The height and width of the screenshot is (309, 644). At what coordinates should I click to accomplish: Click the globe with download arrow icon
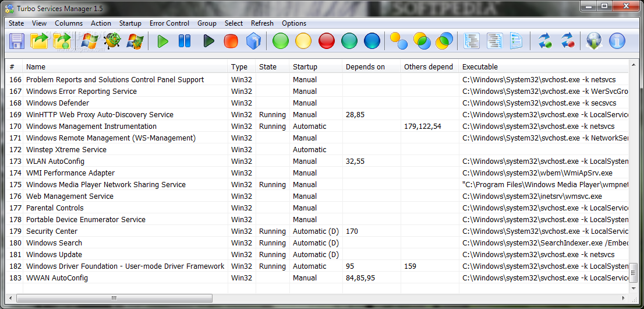coord(595,41)
